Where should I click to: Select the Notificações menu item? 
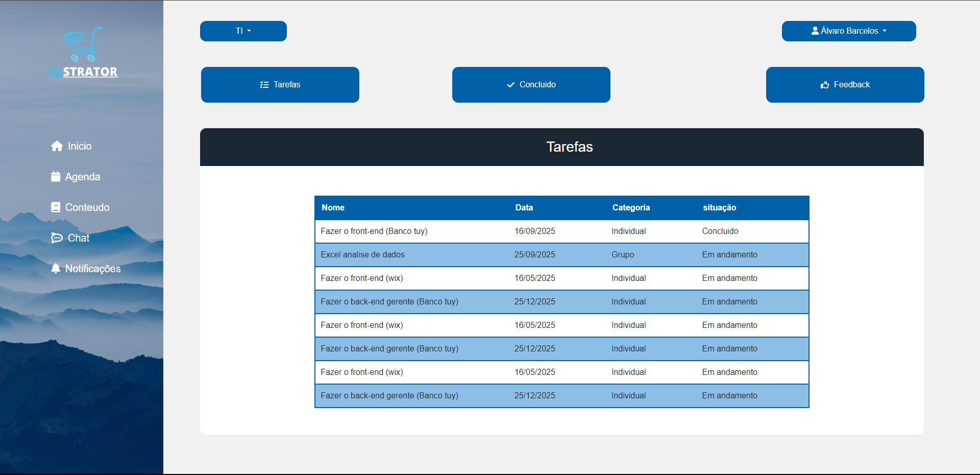86,269
